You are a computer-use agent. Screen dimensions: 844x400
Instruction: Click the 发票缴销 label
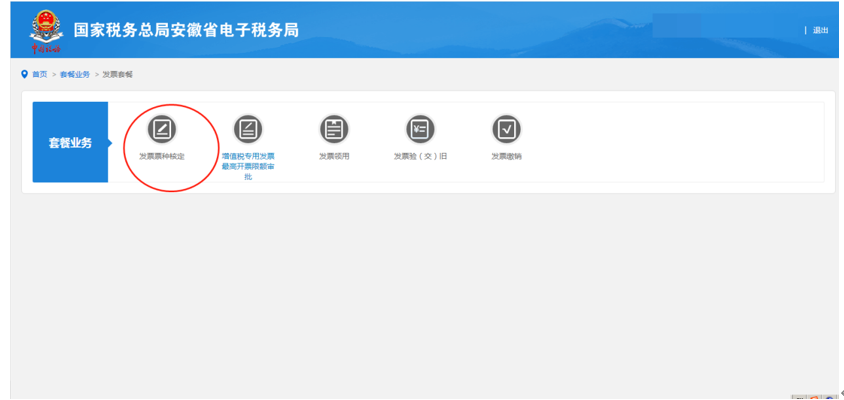(x=507, y=157)
